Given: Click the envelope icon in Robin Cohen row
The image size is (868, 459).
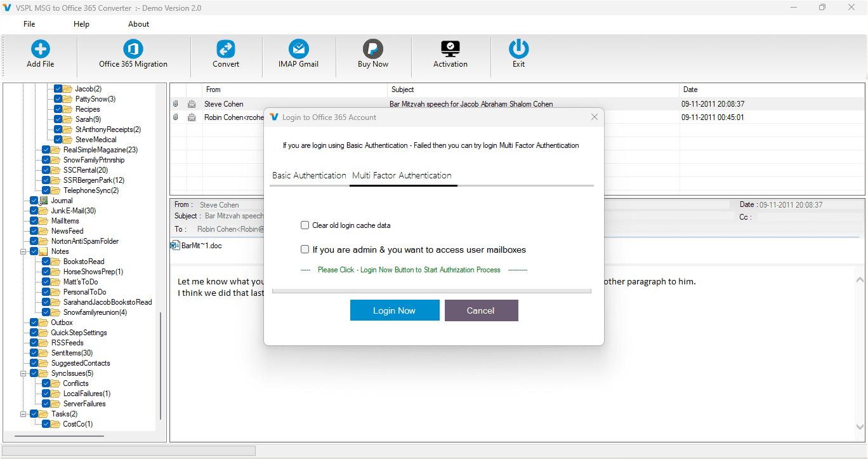Looking at the screenshot, I should 192,117.
